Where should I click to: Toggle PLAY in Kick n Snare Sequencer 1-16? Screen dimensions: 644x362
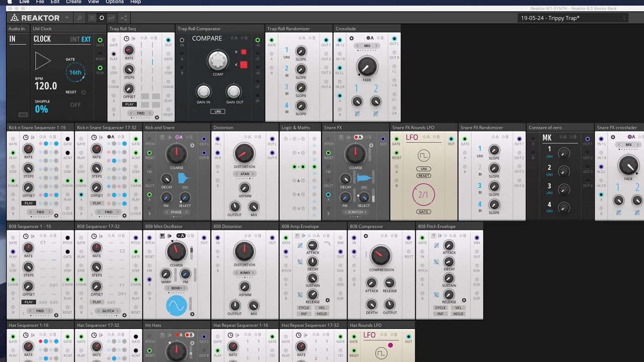point(29,203)
